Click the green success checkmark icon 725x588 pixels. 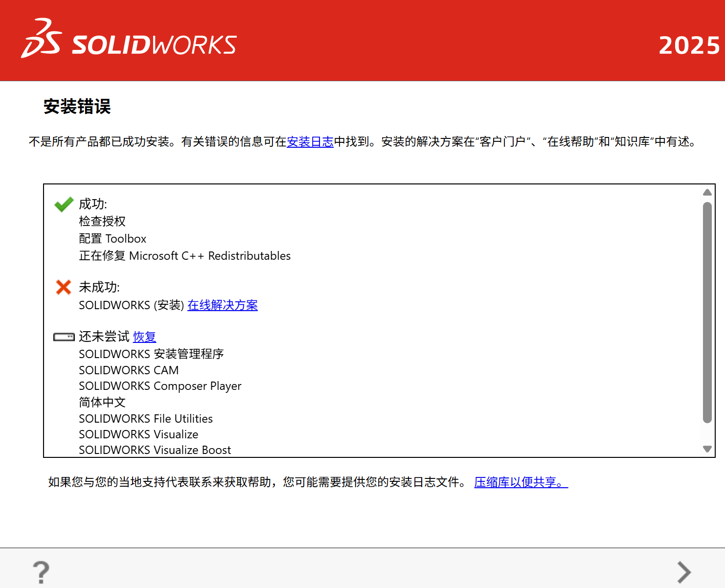(64, 204)
